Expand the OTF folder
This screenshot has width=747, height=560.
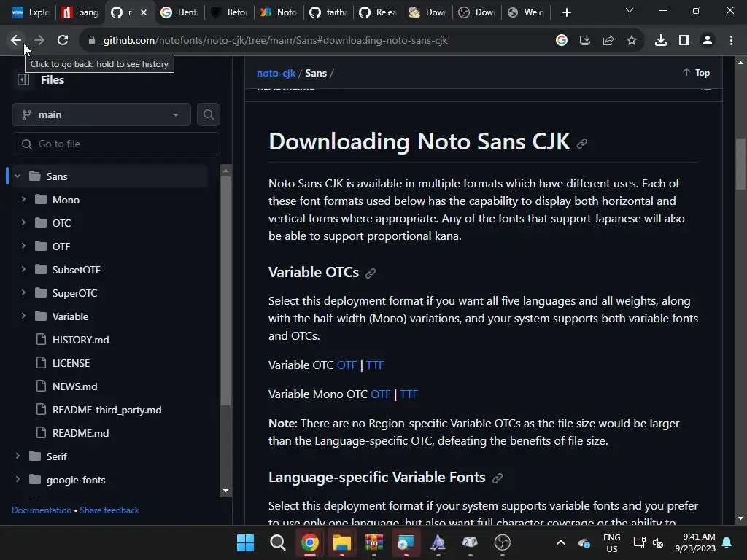[x=23, y=246]
